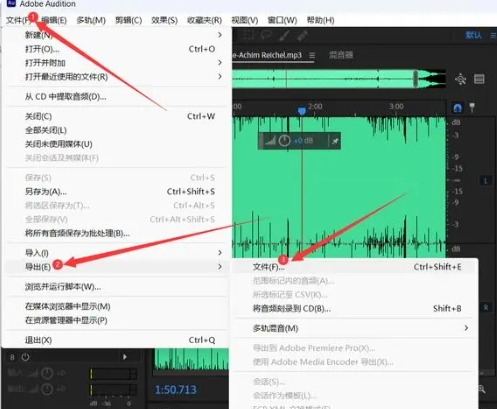Select the lasso selection tool
497x409 pixels.
click(x=266, y=35)
